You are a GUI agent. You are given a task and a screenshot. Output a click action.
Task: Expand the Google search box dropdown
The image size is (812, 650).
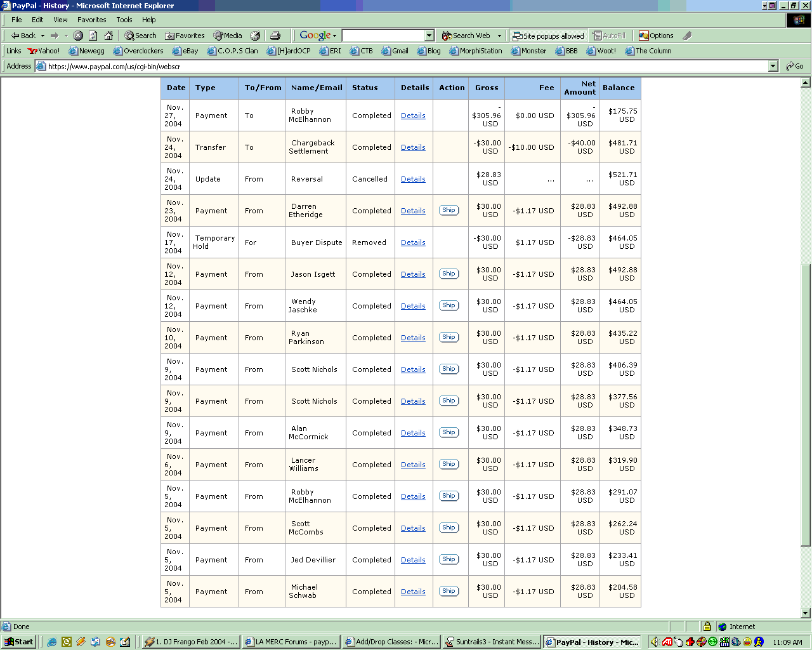point(429,36)
